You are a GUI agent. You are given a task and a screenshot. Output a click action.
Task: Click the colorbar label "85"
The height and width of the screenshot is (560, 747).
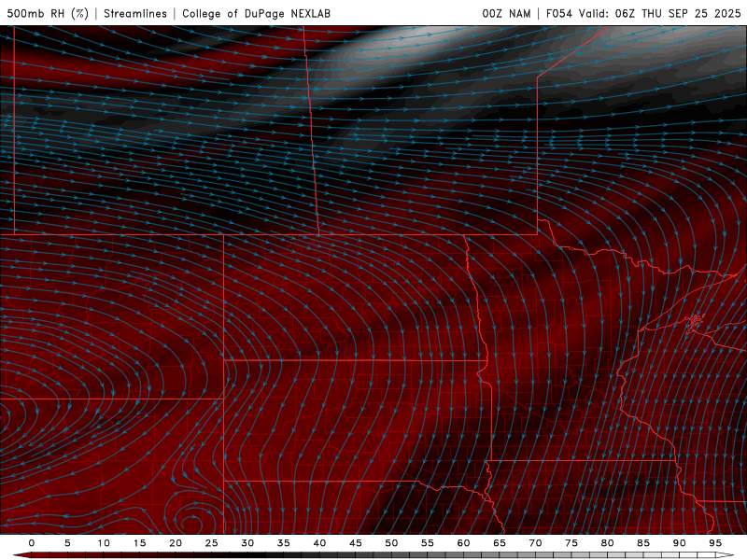pos(643,543)
